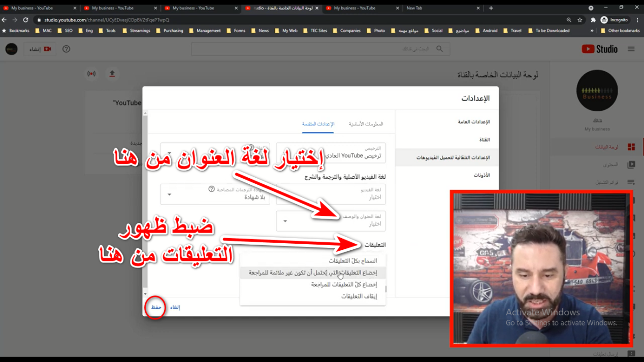Open the help question mark icon
This screenshot has width=644, height=362.
pos(66,49)
